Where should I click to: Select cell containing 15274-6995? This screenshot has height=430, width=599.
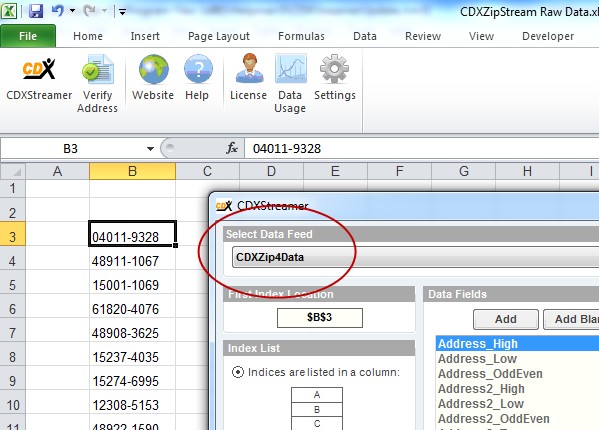point(132,378)
